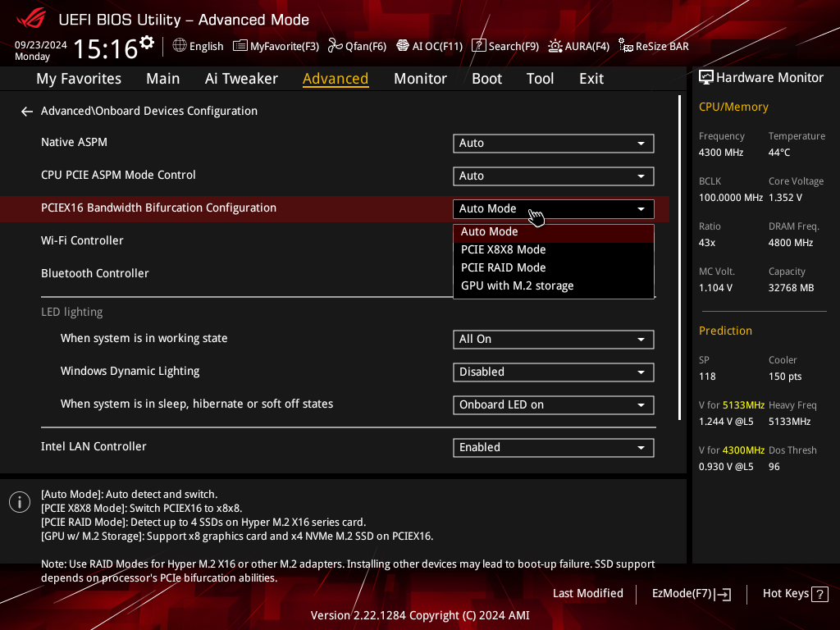
Task: Click the info circle icon
Action: [x=20, y=502]
